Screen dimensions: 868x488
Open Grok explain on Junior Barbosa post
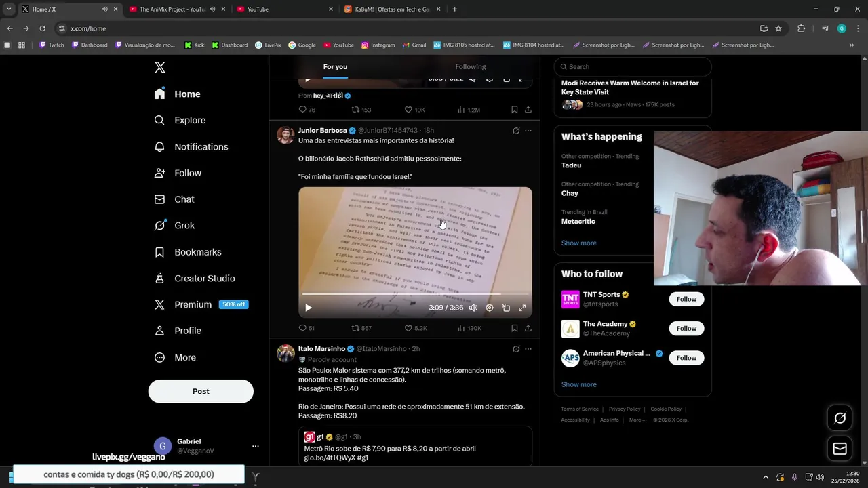(x=516, y=131)
